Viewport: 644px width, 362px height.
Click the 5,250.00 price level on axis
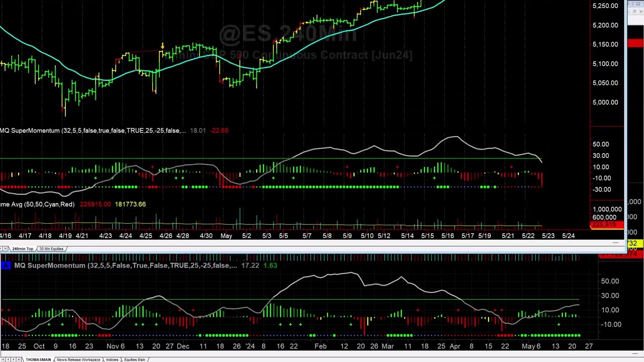[x=605, y=6]
